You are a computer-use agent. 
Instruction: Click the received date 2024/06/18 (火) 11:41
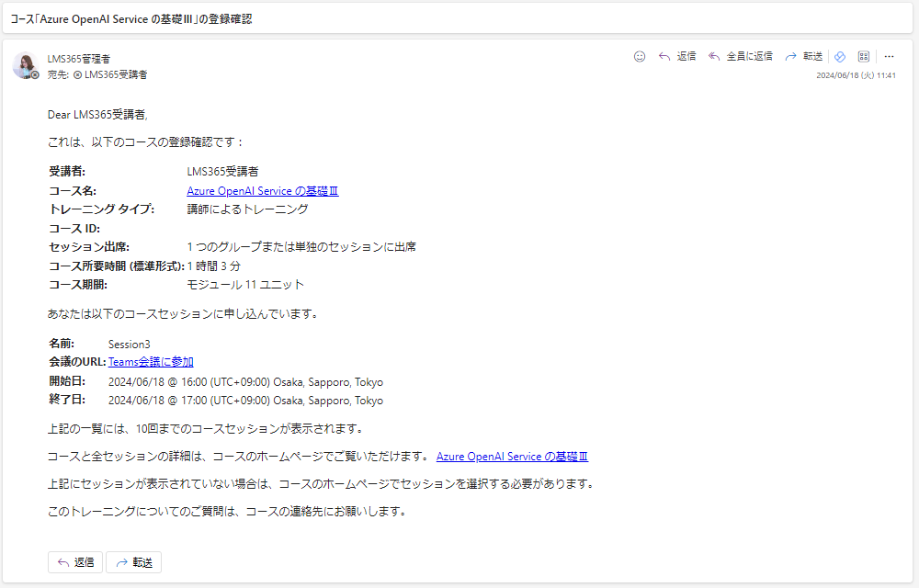[x=856, y=75]
